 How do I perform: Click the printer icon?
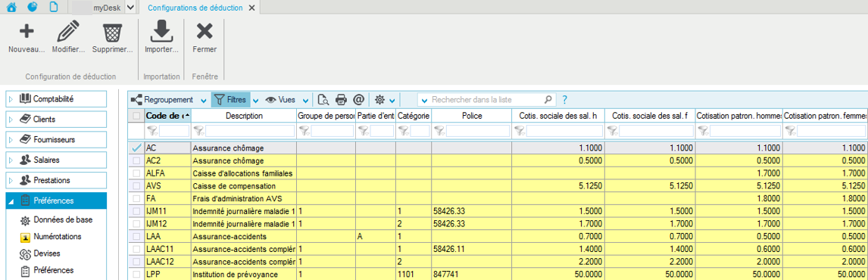click(x=341, y=100)
